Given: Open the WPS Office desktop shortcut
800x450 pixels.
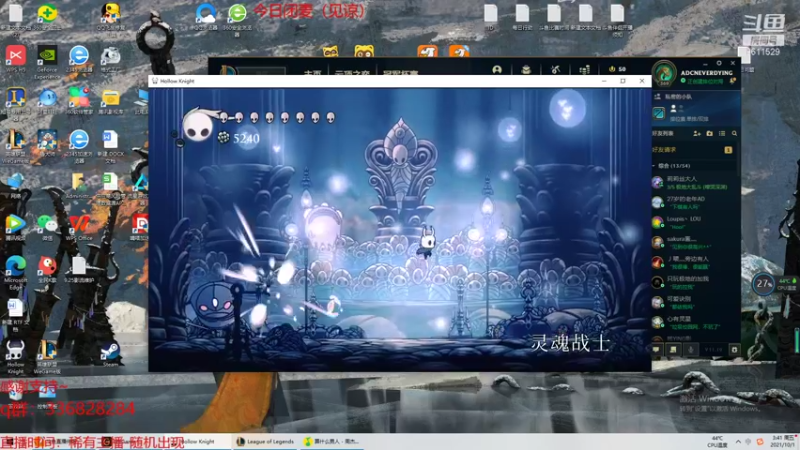Looking at the screenshot, I should pyautogui.click(x=78, y=226).
